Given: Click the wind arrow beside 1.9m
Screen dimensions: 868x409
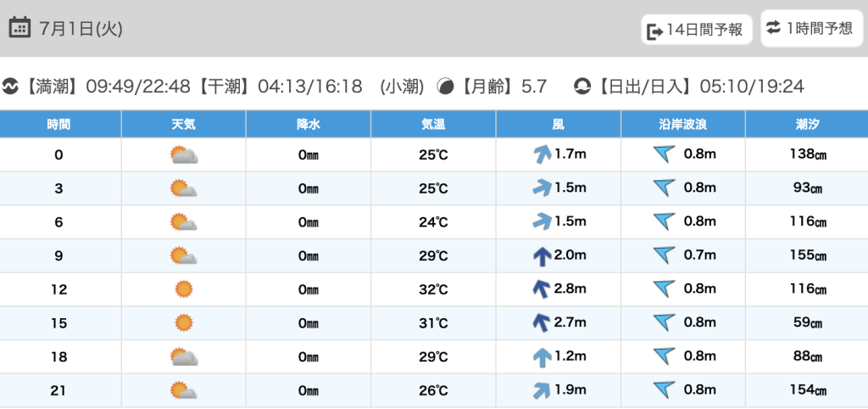Looking at the screenshot, I should 541,390.
